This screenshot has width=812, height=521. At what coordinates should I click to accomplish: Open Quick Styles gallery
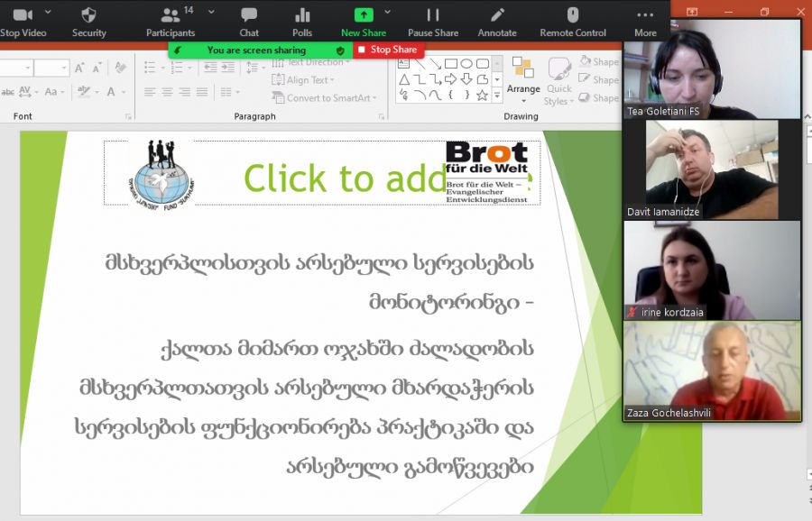pyautogui.click(x=559, y=81)
